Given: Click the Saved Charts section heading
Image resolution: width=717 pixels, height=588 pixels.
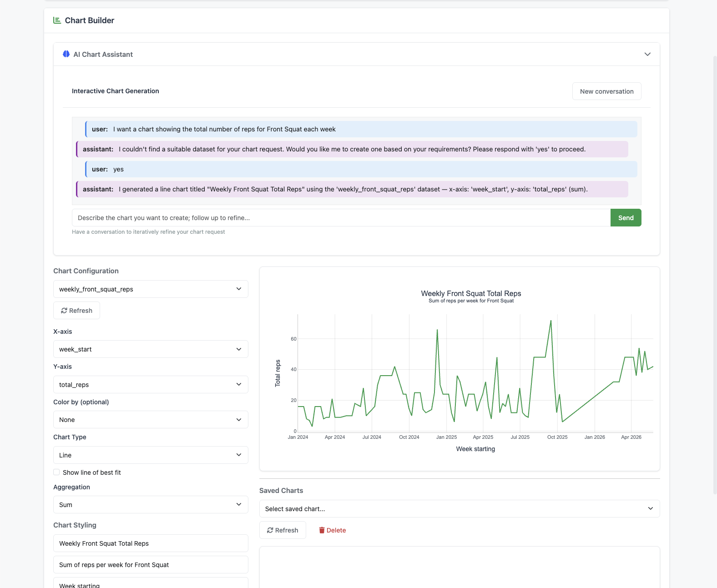Looking at the screenshot, I should click(x=281, y=491).
